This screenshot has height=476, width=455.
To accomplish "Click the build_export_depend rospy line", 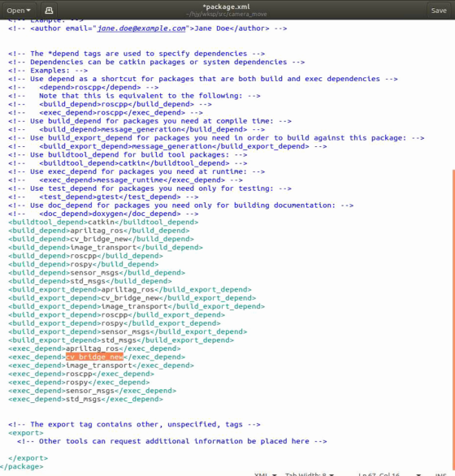I will (115, 323).
